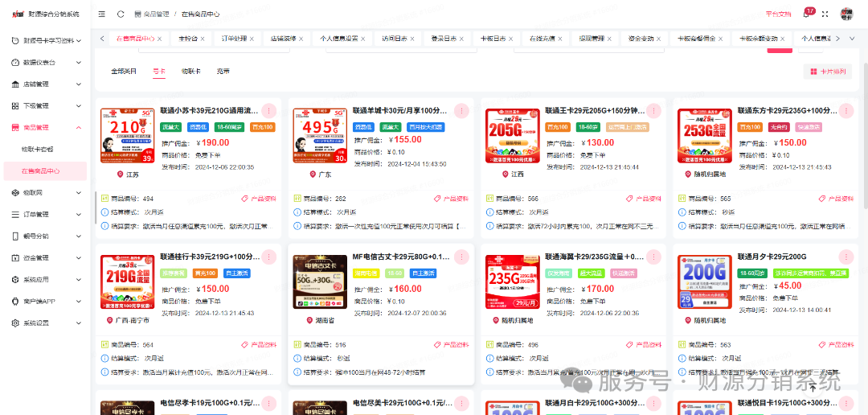Click the 卡片排列 layout button
Viewport: 868px width, 415px height.
[x=828, y=72]
